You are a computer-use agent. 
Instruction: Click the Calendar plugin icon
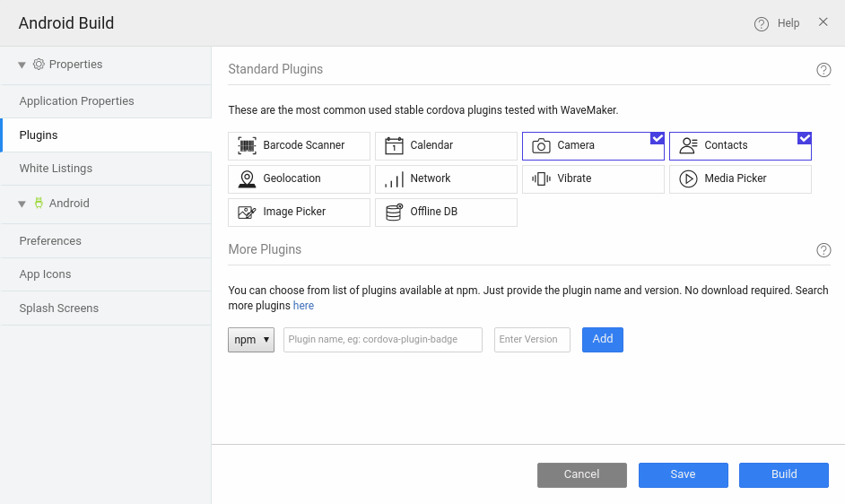click(394, 145)
